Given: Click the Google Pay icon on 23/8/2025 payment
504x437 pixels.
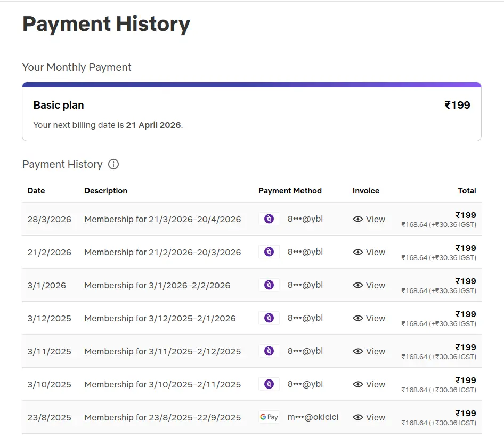Looking at the screenshot, I should point(269,417).
